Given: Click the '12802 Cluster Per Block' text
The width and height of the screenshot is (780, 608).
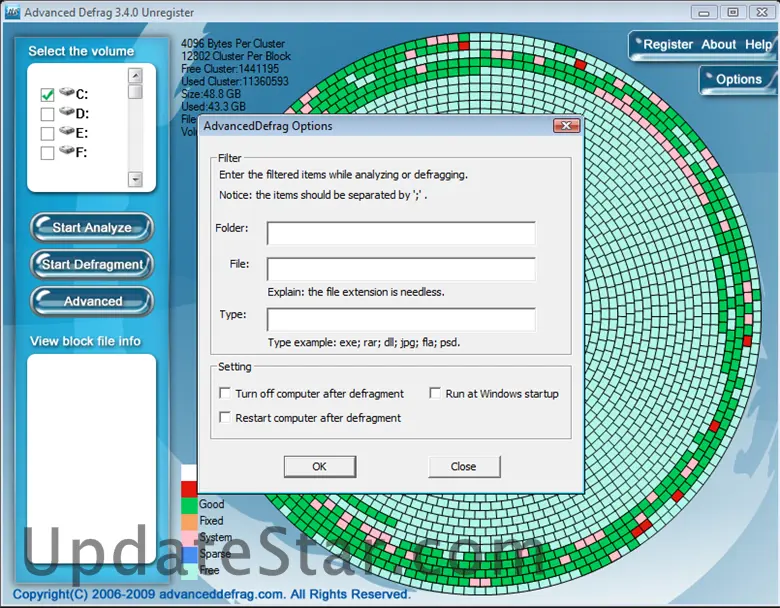Looking at the screenshot, I should (236, 56).
